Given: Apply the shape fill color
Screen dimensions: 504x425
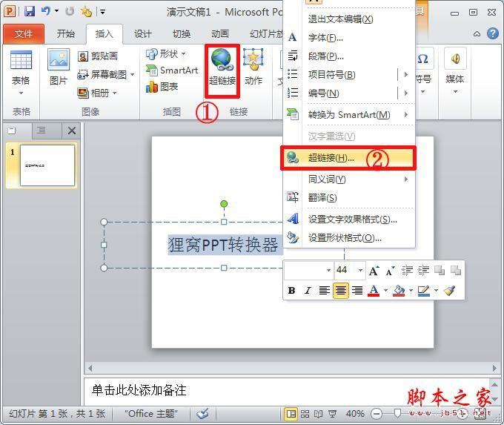Looking at the screenshot, I should click(x=399, y=291).
